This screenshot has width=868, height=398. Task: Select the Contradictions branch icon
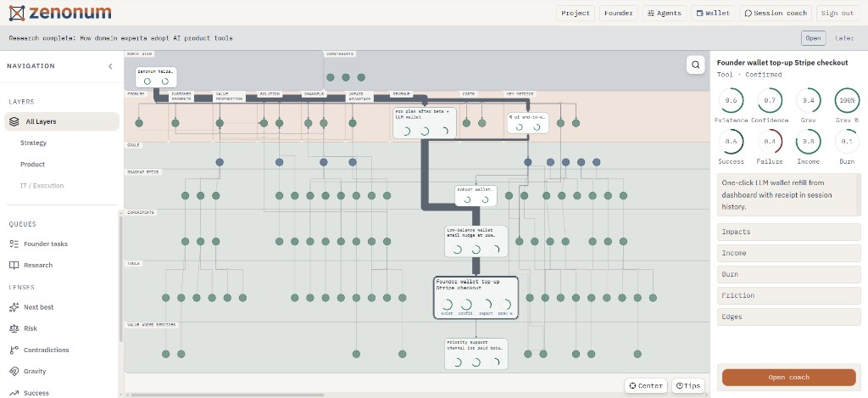tap(14, 350)
